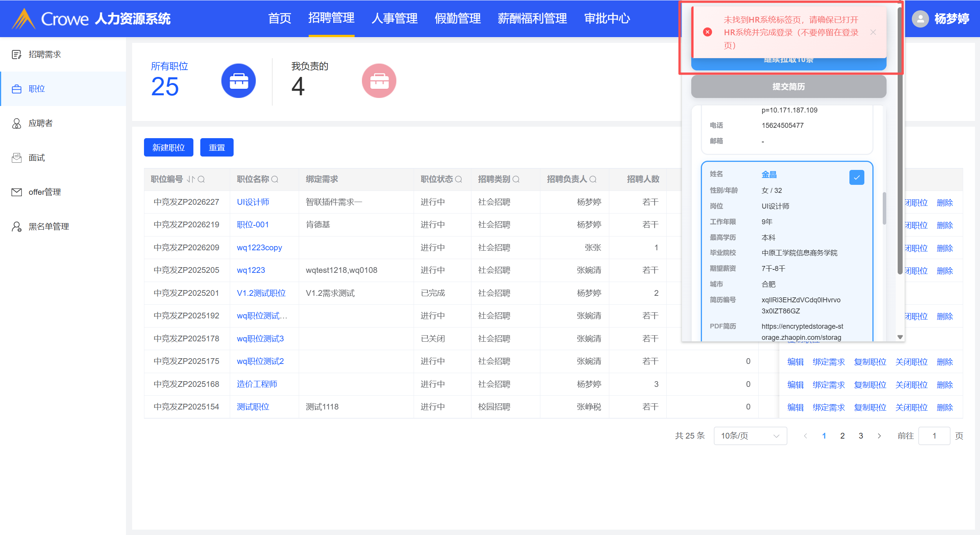Uncheck the selected resume card for 金晶

pyautogui.click(x=856, y=178)
